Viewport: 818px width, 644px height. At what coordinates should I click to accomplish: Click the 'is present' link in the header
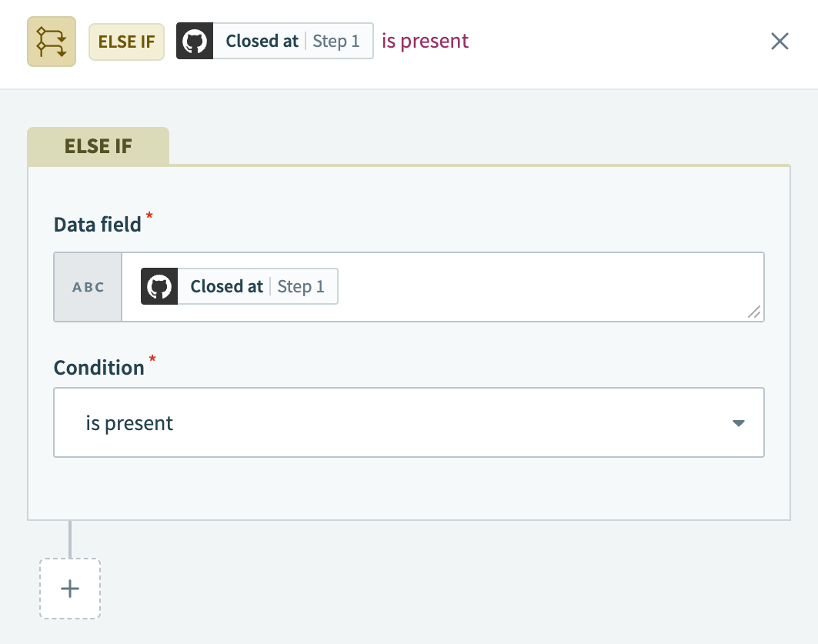click(x=424, y=41)
